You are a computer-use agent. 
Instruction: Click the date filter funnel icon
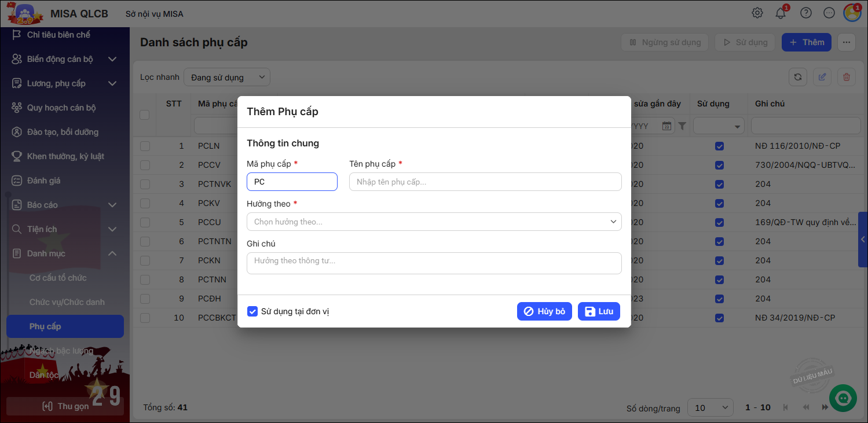(x=682, y=126)
